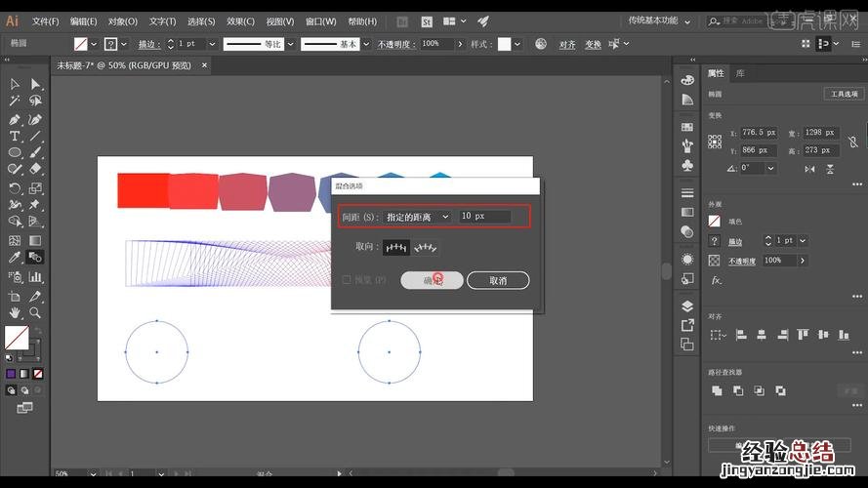Set fill to None in the toolbar
Screen dimensions: 868x488
click(x=38, y=374)
